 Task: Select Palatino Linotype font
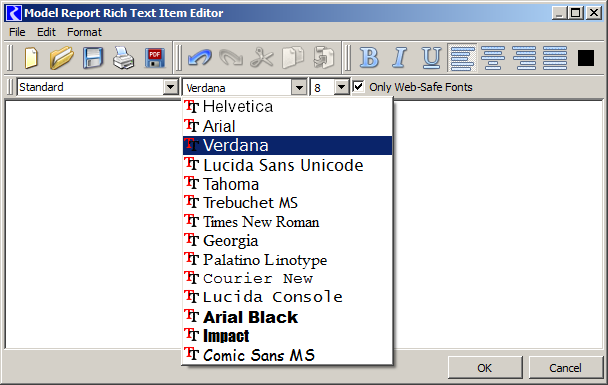pos(287,259)
